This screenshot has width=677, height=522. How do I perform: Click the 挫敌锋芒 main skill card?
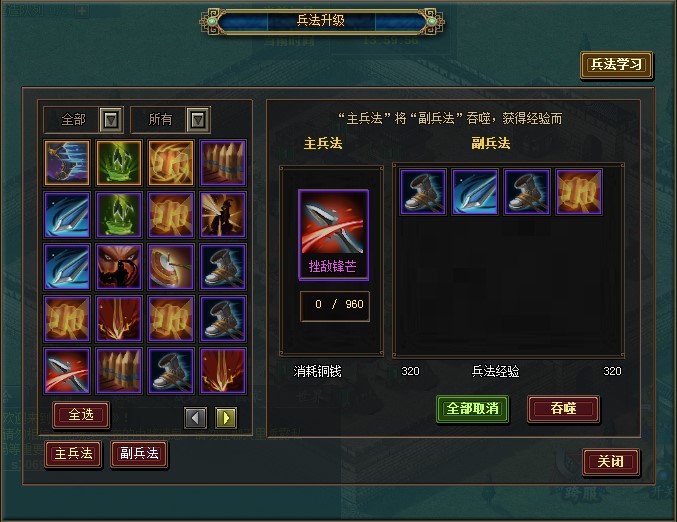[333, 235]
